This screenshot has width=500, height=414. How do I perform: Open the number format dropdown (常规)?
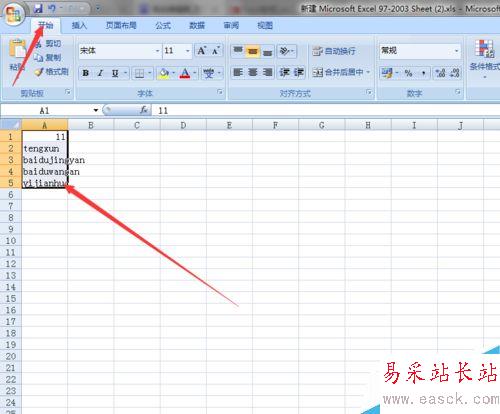(456, 51)
